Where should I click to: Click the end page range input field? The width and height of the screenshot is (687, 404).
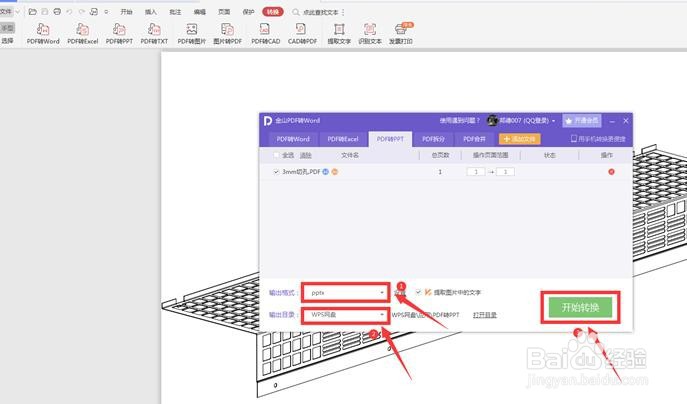tap(505, 172)
